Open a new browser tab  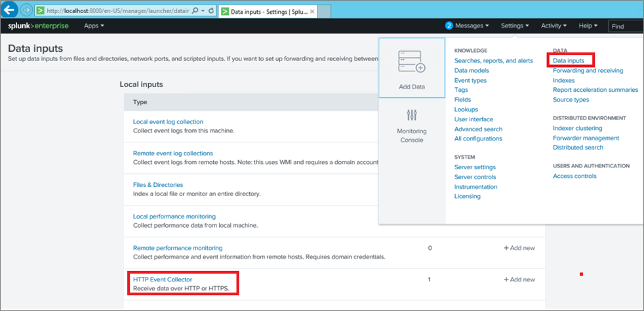pyautogui.click(x=324, y=12)
